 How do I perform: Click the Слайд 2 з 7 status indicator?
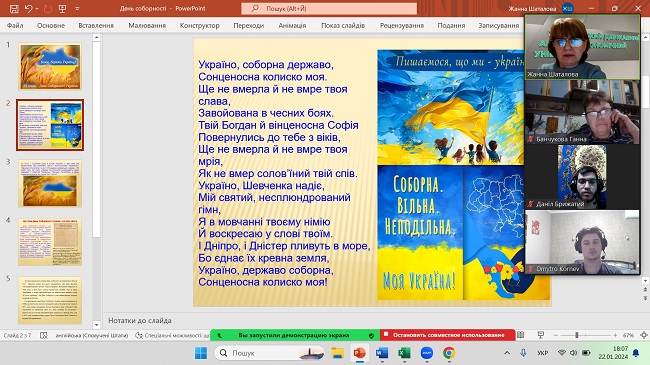point(17,335)
